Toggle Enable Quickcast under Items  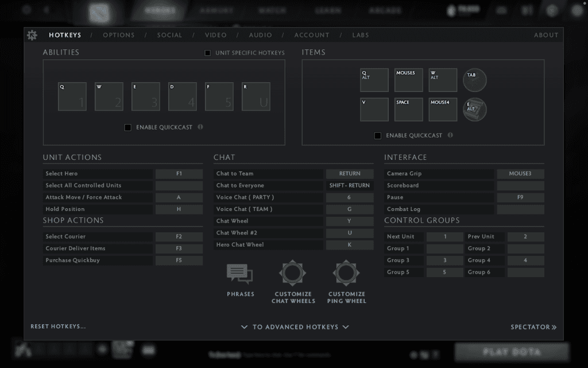pos(378,135)
